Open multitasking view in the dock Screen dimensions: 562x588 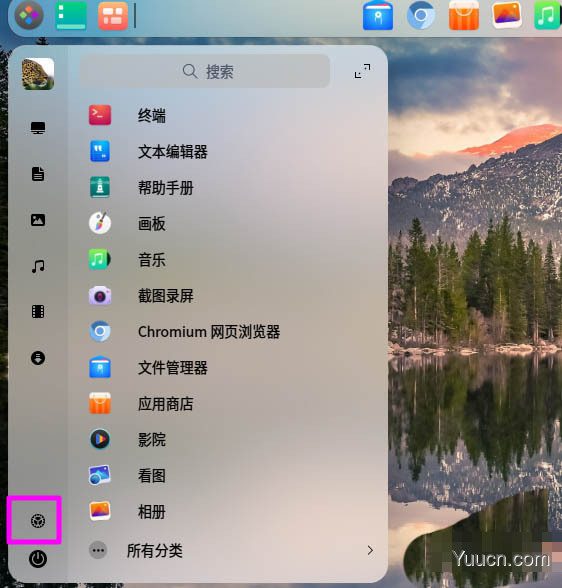pyautogui.click(x=113, y=15)
